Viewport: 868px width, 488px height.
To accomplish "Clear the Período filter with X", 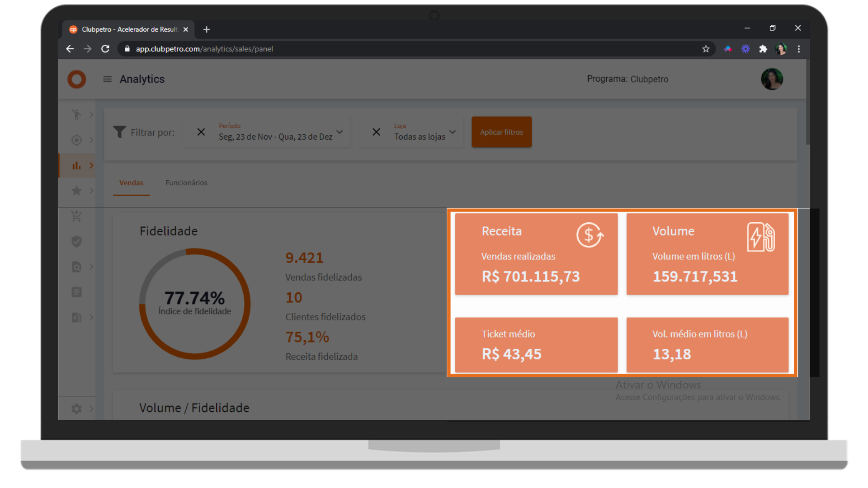I will tap(201, 132).
